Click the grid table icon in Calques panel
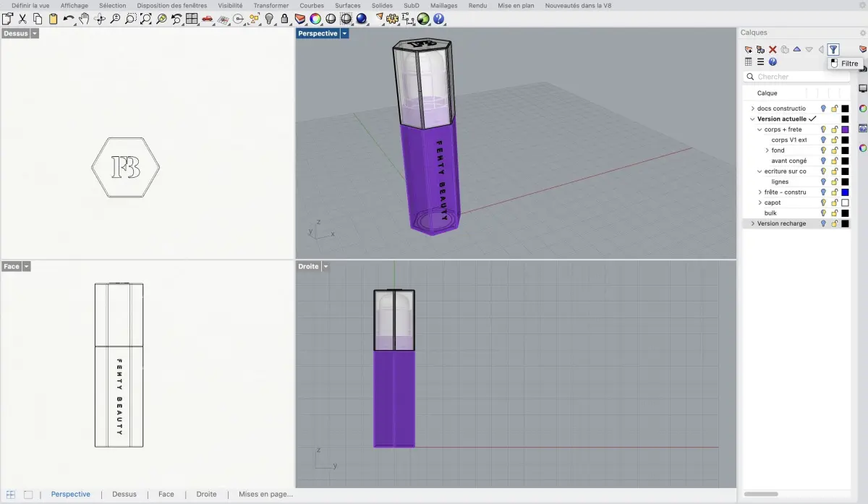Viewport: 868px width, 504px height. 749,61
